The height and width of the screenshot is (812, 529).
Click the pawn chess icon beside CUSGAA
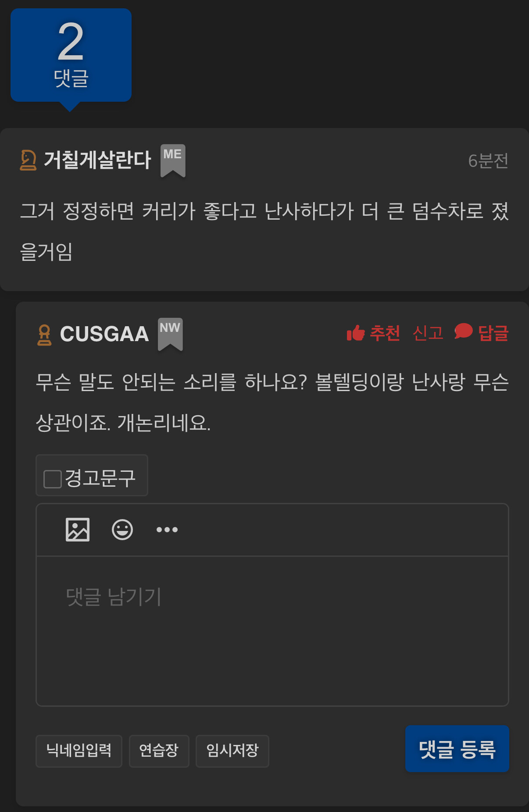pyautogui.click(x=44, y=335)
